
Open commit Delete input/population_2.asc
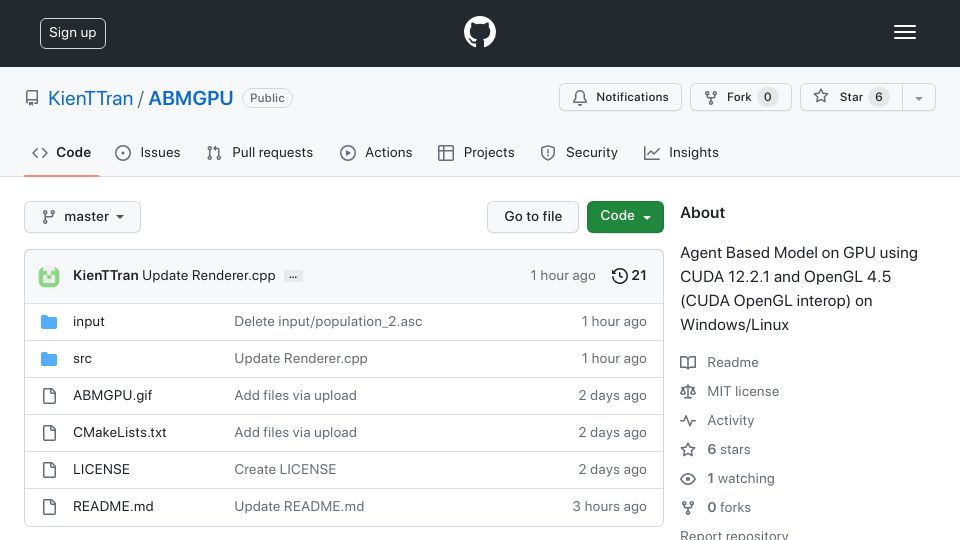point(328,321)
